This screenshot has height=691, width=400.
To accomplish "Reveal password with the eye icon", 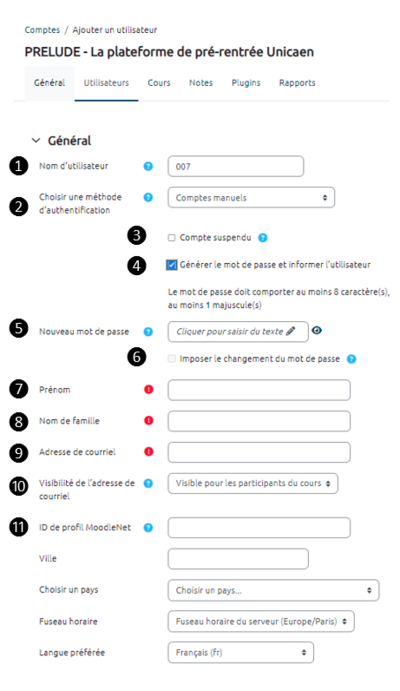I will (x=317, y=331).
